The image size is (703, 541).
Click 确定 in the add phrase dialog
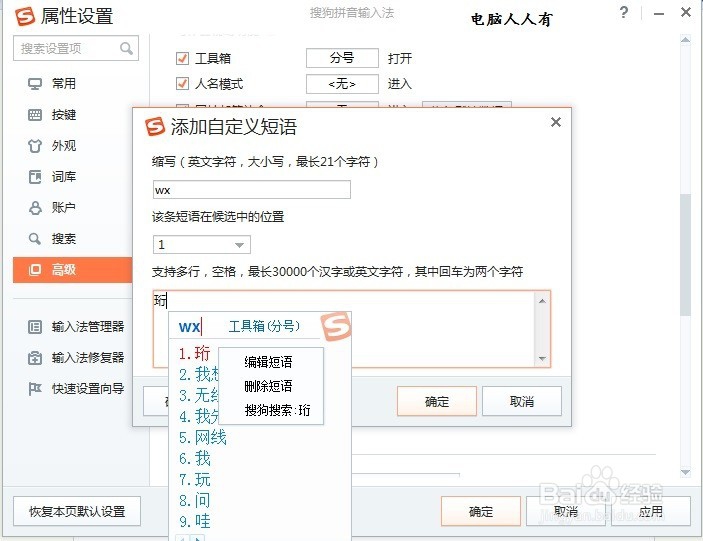pos(437,401)
